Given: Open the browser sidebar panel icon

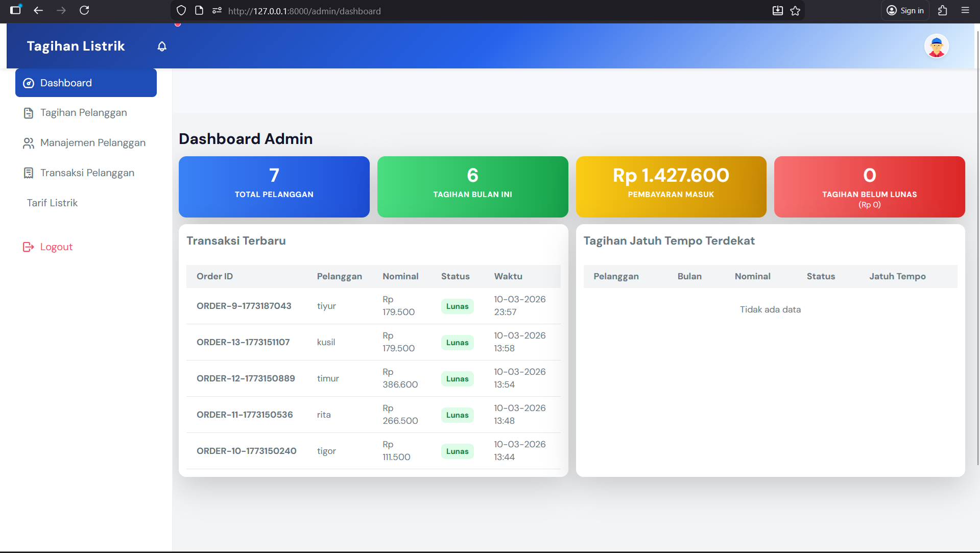Looking at the screenshot, I should [16, 10].
